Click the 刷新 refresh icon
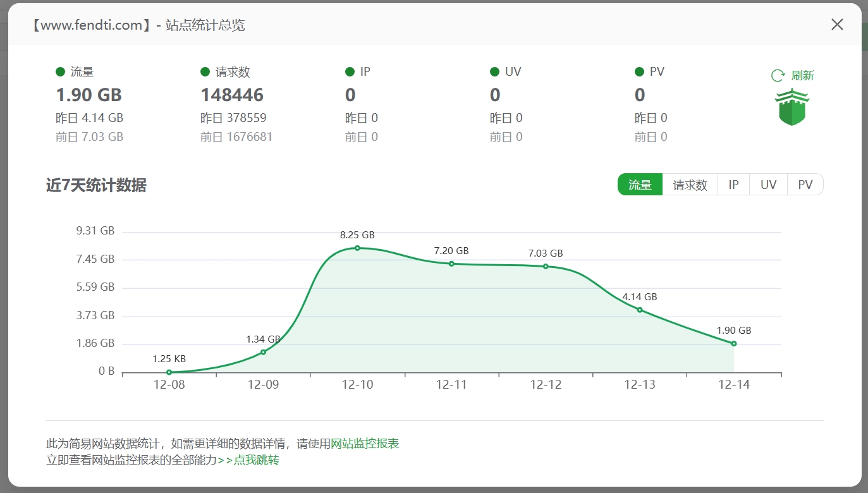Viewport: 868px width, 493px height. tap(778, 76)
